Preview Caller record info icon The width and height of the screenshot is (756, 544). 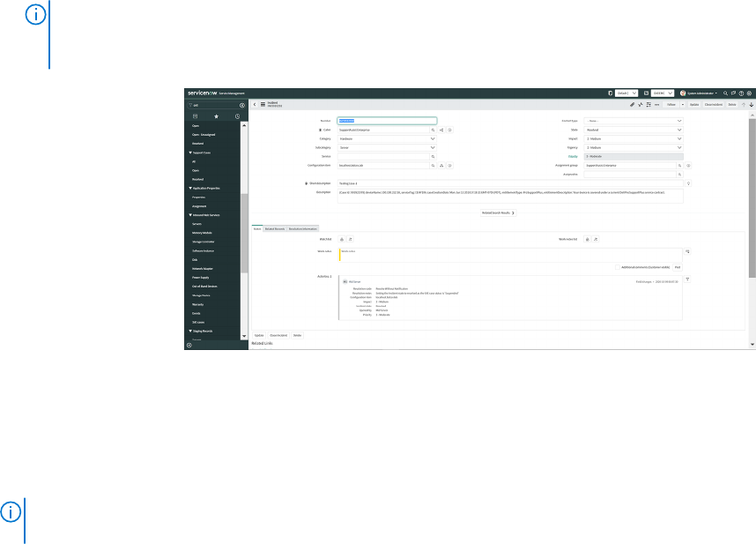(450, 130)
